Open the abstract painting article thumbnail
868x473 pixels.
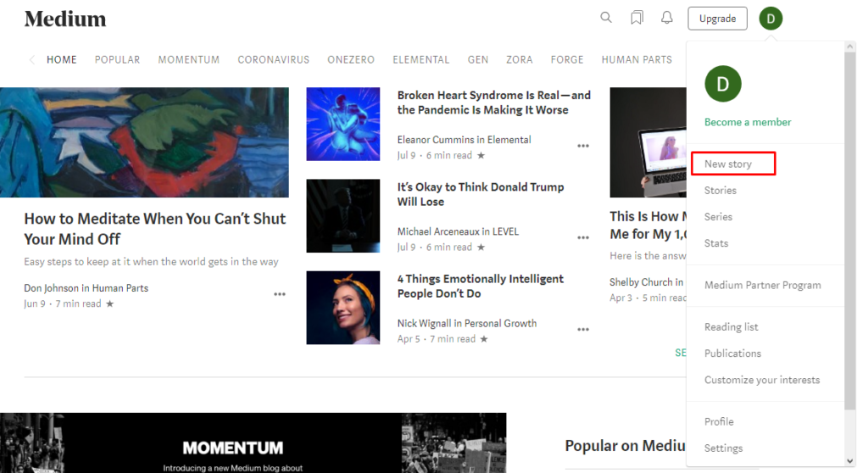[144, 142]
